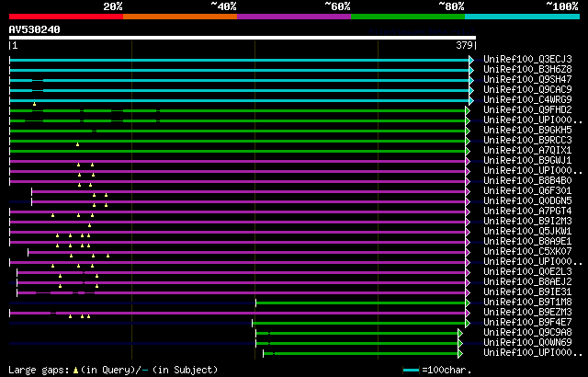Screen dimensions: 588x377
Task: Click the cyan 100char scale bar in the legend
Action: (411, 371)
